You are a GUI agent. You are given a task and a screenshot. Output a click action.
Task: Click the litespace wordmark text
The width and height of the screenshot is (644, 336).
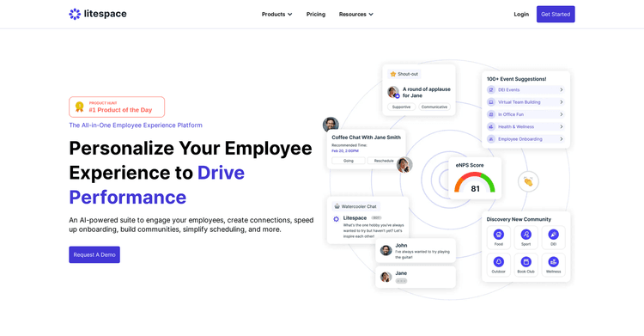click(105, 14)
